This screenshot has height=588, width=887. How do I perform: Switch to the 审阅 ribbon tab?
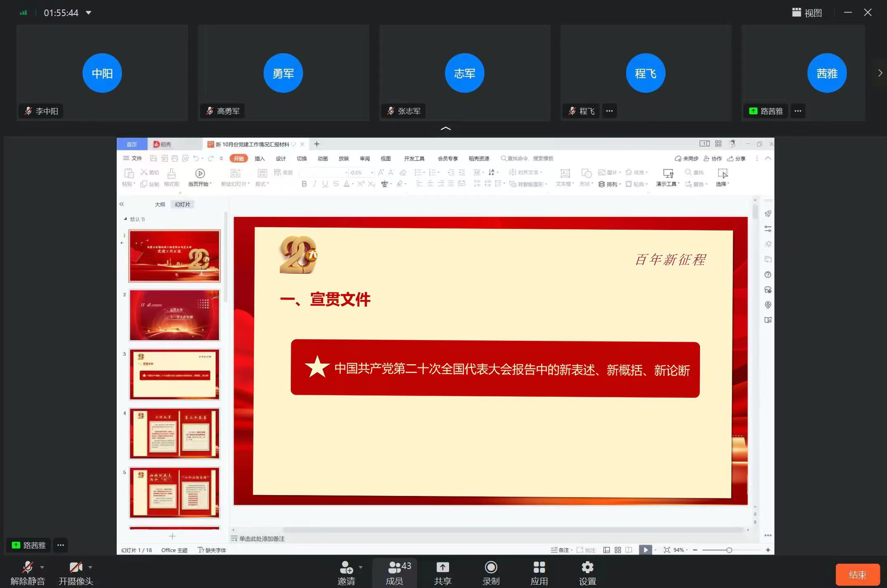pos(365,159)
